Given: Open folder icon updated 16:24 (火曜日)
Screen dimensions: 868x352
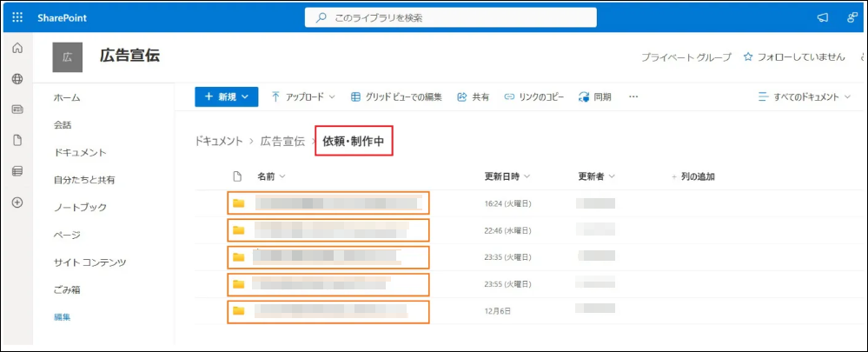Looking at the screenshot, I should pos(239,203).
